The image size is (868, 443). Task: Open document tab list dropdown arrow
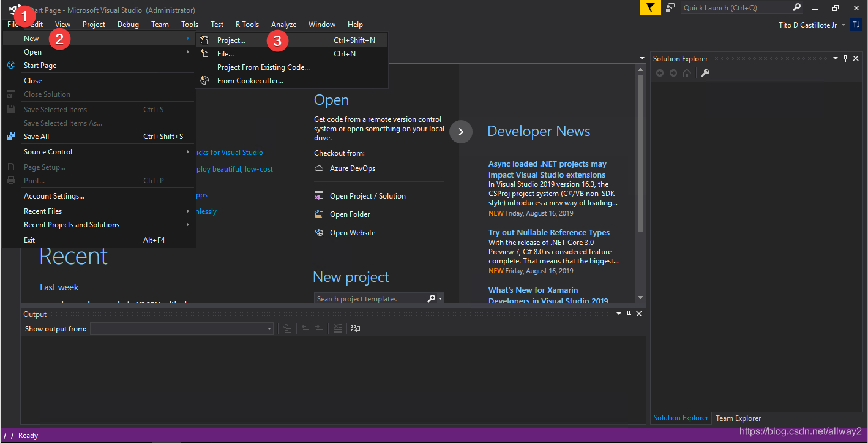[x=642, y=58]
